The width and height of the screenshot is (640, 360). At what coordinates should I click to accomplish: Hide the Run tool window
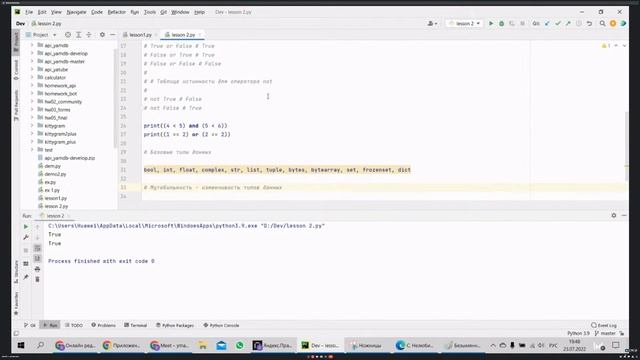click(624, 215)
